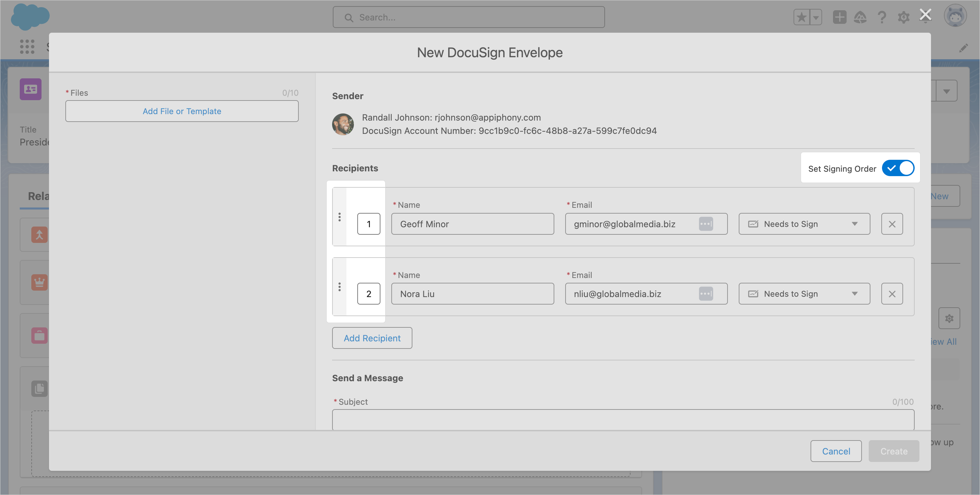Open the App Launcher grid
This screenshot has height=495, width=980.
click(27, 47)
